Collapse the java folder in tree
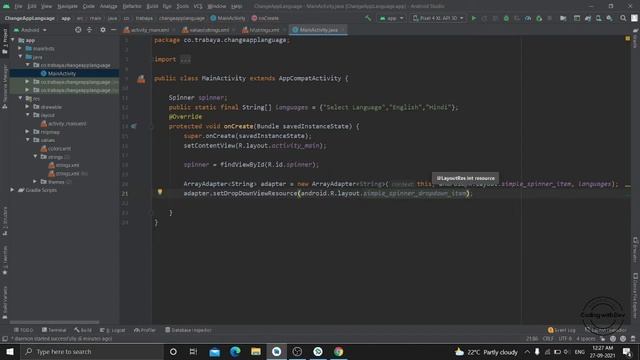Screen dimensions: 640x360 20,57
